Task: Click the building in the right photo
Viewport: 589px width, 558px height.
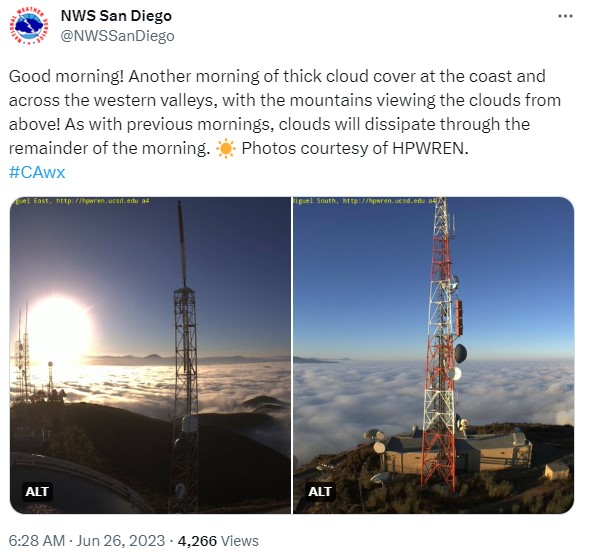Action: click(458, 451)
